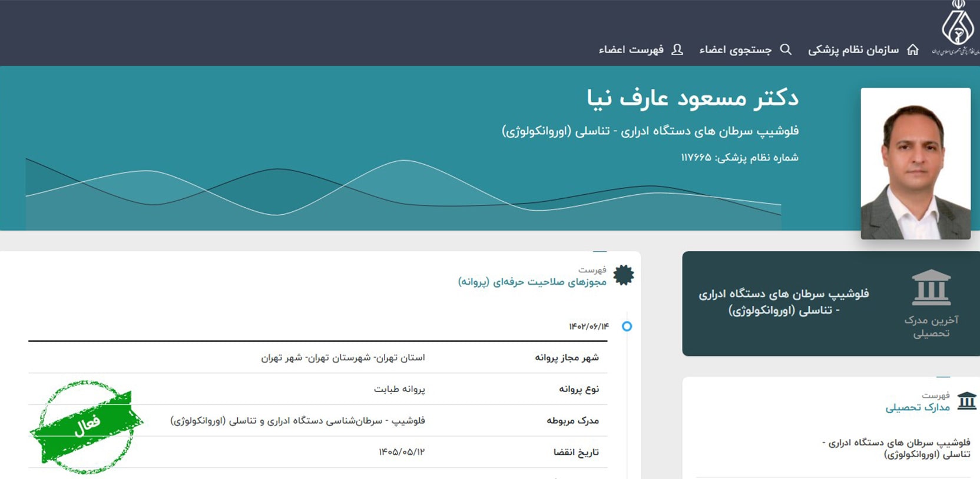Click the green فعال status stamp
The width and height of the screenshot is (980, 479).
(x=86, y=425)
